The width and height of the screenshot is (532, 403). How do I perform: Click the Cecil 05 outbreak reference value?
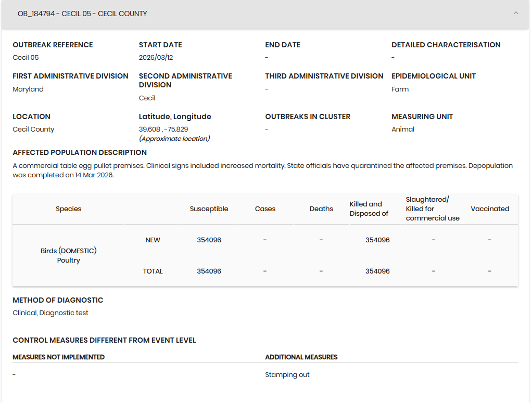[x=26, y=58]
